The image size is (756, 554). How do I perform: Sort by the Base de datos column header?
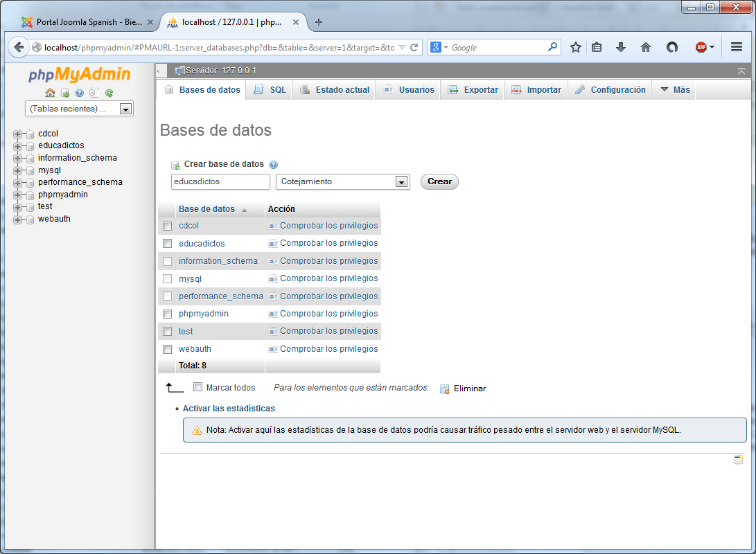tap(206, 209)
